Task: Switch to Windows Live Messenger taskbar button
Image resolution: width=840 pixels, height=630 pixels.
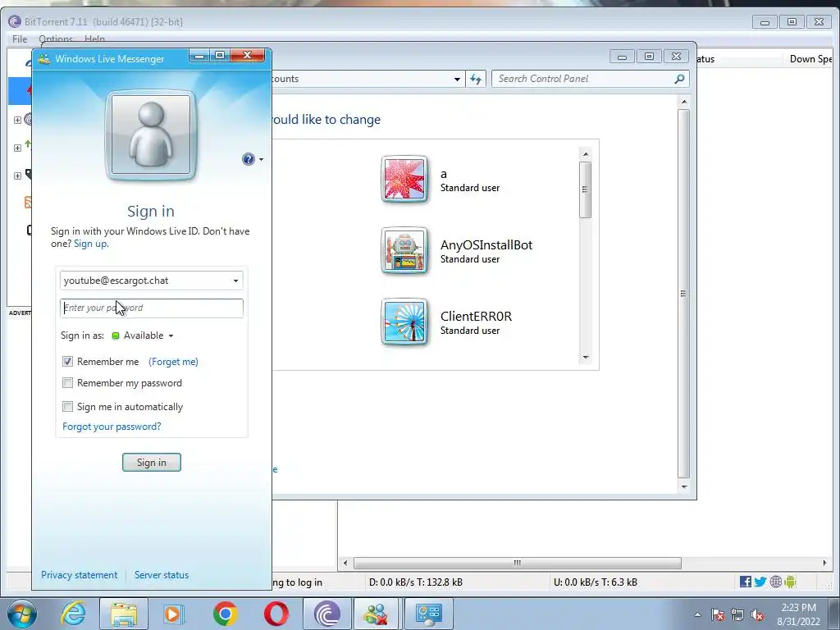Action: pos(377,614)
